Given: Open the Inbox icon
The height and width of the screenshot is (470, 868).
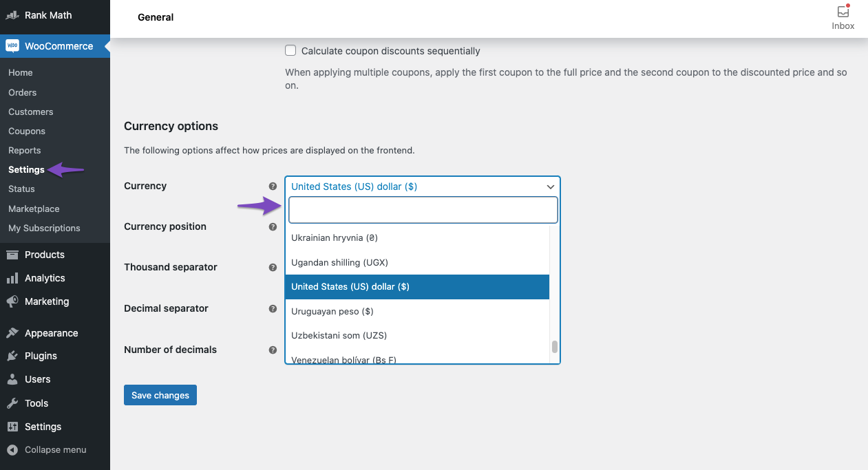Looking at the screenshot, I should (x=843, y=12).
